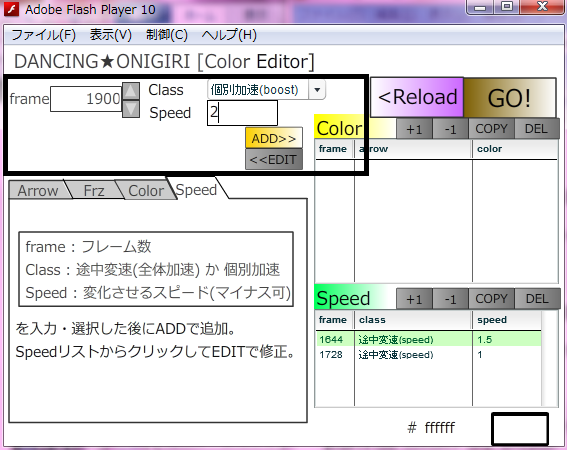This screenshot has height=450, width=567.
Task: Open the ファイル(F) menu
Action: click(43, 35)
